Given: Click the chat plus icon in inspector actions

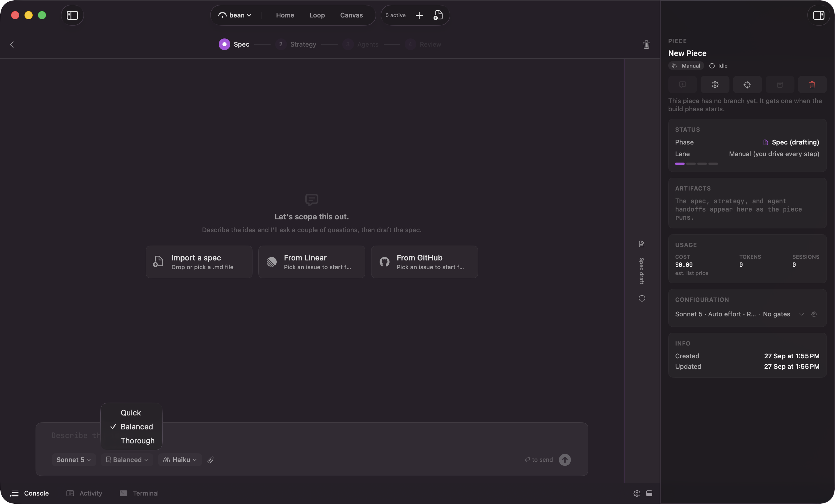Looking at the screenshot, I should (x=682, y=84).
